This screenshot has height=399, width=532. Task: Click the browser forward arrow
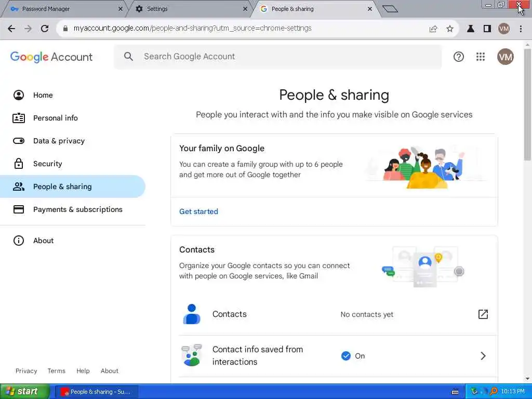coord(28,29)
